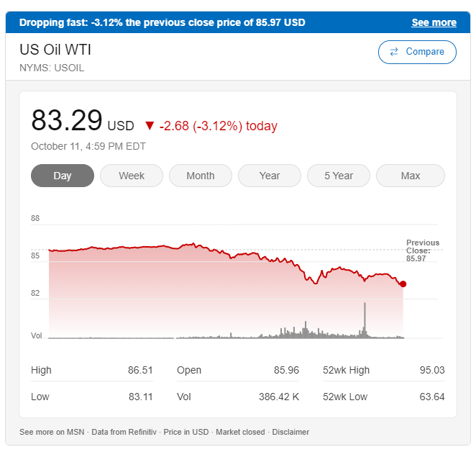This screenshot has height=452, width=476.
Task: Select the Day time range
Action: click(63, 176)
